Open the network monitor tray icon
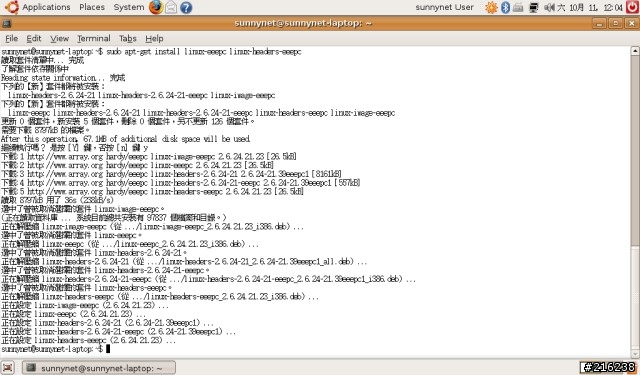The height and width of the screenshot is (375, 640). (x=533, y=7)
